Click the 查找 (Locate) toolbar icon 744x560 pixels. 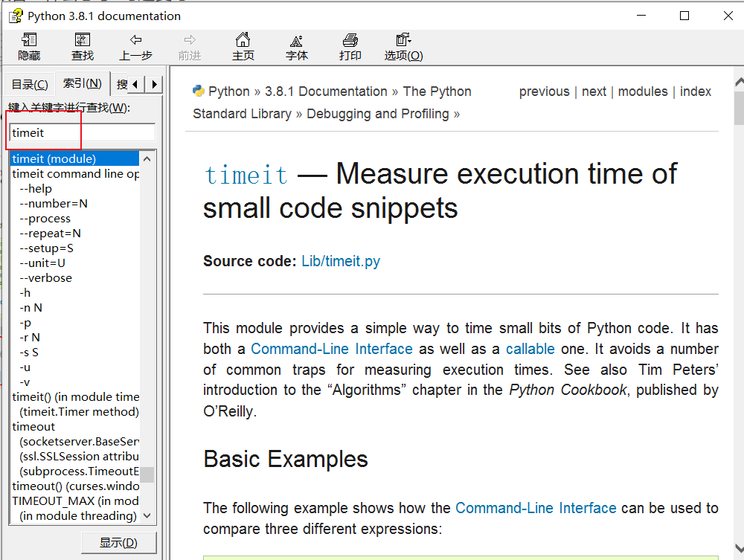click(83, 47)
